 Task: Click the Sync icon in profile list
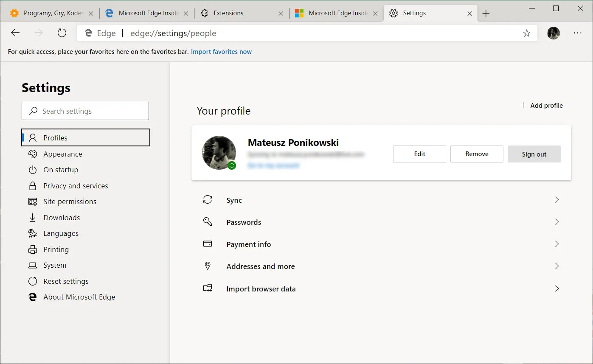click(208, 200)
